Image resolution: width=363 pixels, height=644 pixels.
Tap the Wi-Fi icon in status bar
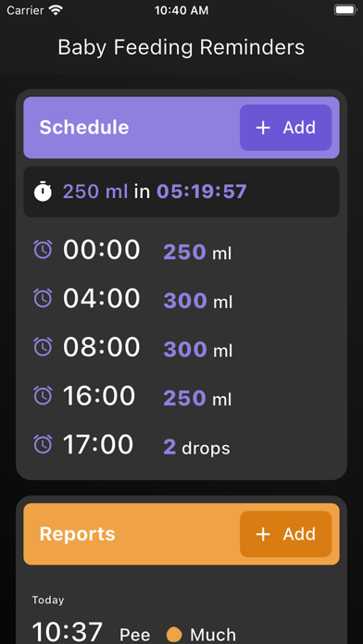coord(55,10)
